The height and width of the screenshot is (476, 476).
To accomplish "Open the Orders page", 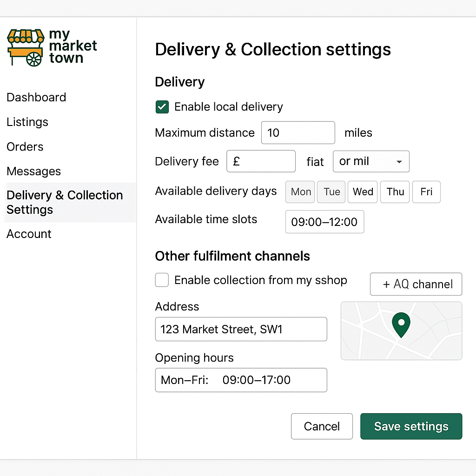I will point(25,146).
